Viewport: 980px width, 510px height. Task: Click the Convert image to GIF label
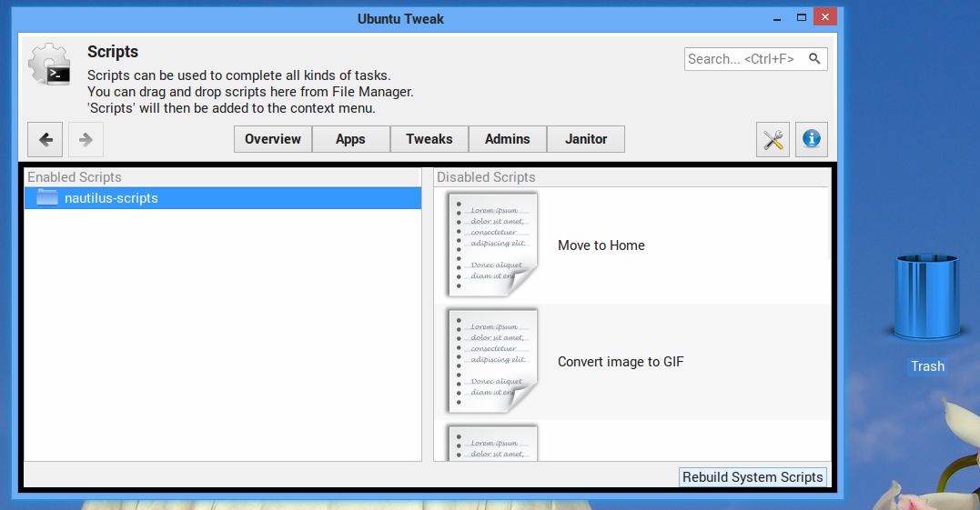[x=621, y=362]
